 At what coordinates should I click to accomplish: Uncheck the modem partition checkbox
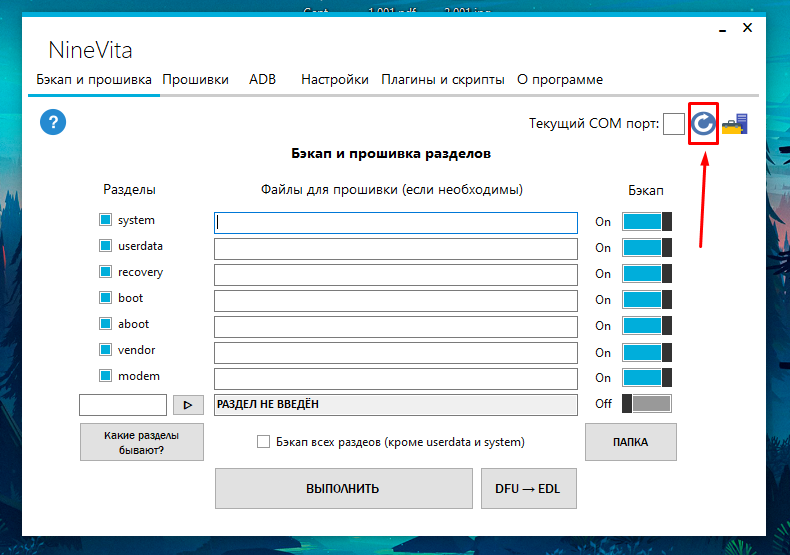pyautogui.click(x=105, y=376)
